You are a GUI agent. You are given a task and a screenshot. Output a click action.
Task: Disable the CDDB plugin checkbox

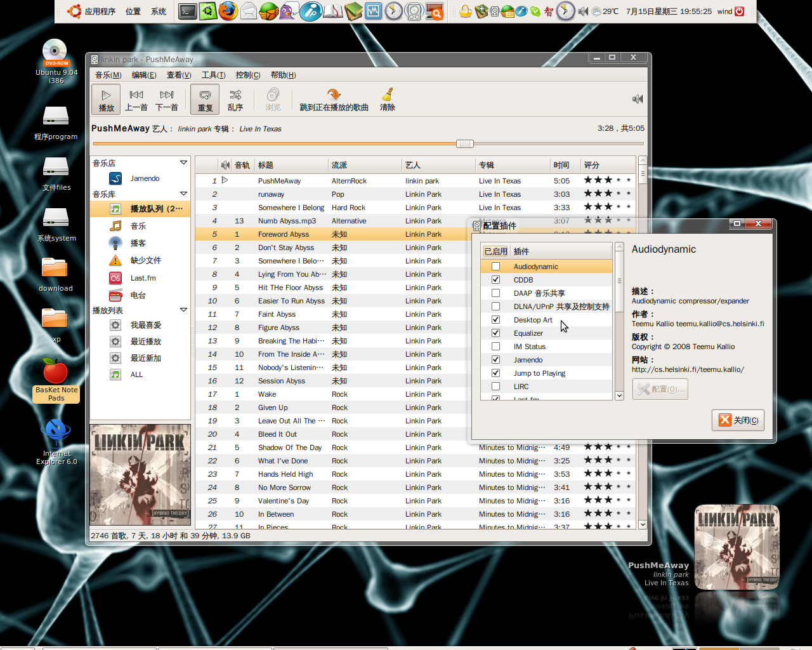click(495, 280)
